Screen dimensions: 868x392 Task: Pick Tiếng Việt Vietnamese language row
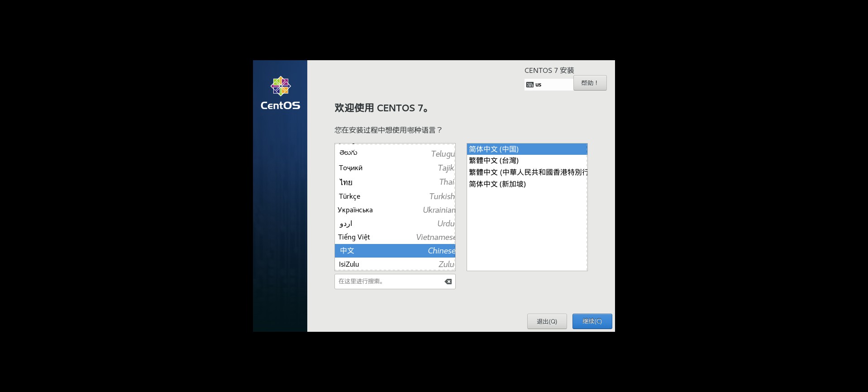395,237
